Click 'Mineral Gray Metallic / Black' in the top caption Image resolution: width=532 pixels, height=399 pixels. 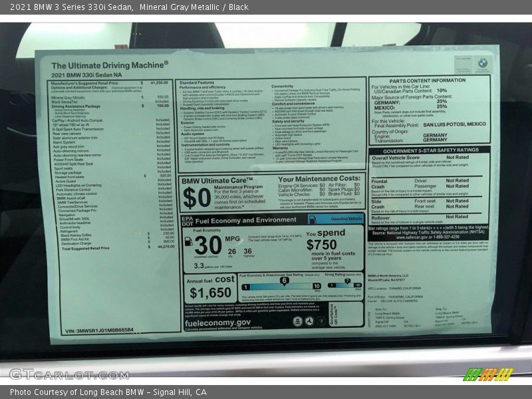(194, 7)
